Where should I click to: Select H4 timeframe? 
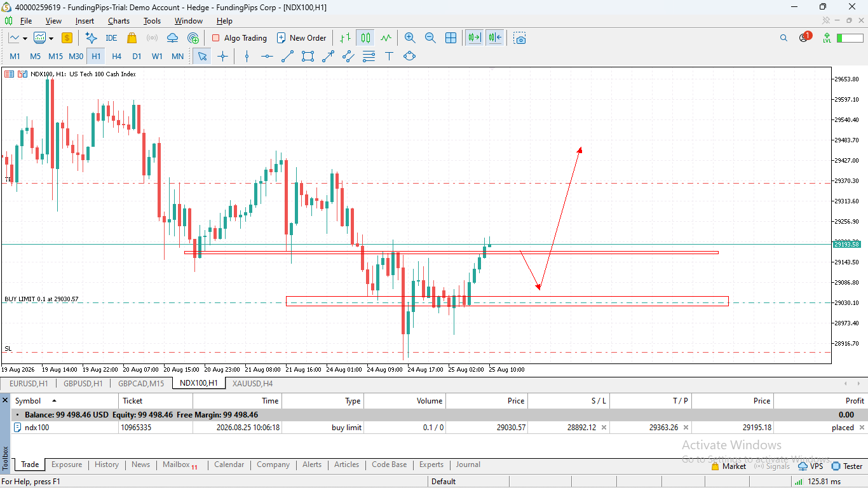[116, 57]
